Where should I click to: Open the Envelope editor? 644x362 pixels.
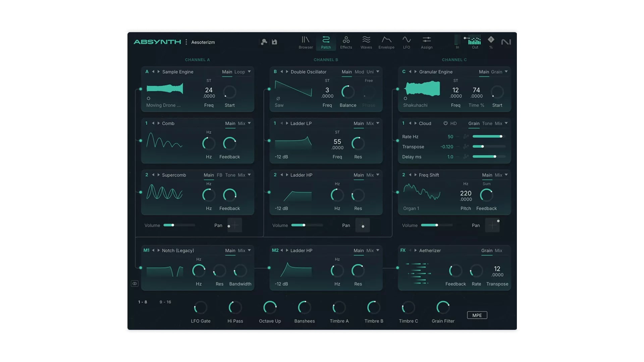(386, 42)
